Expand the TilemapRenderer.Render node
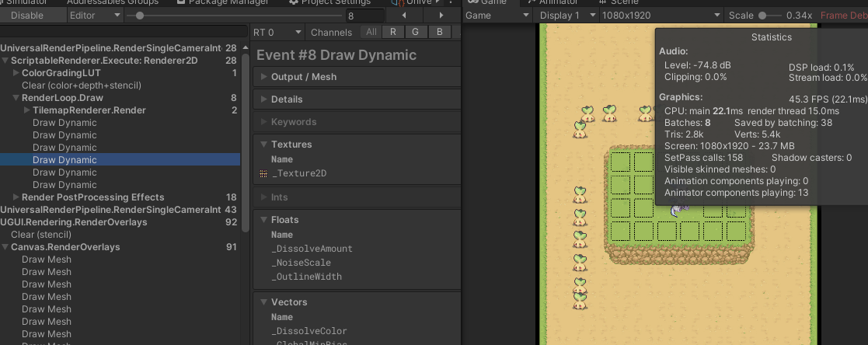868x345 pixels. [x=27, y=110]
